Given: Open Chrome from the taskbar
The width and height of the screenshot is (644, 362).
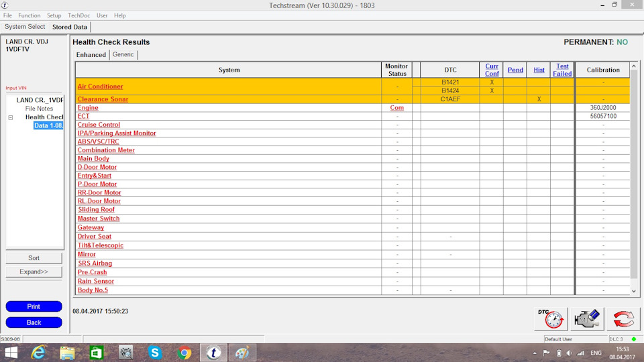Looking at the screenshot, I should [x=184, y=353].
